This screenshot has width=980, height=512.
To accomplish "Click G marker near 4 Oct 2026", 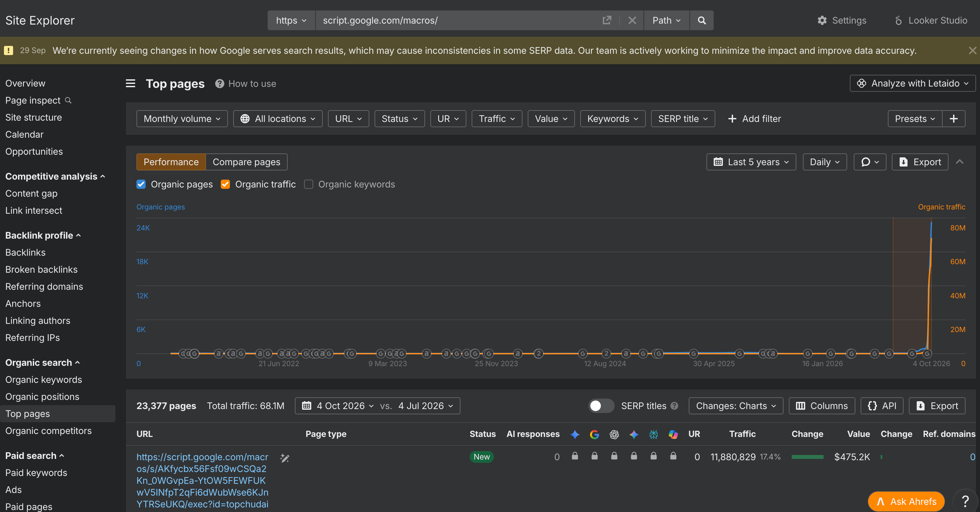I will click(x=927, y=354).
